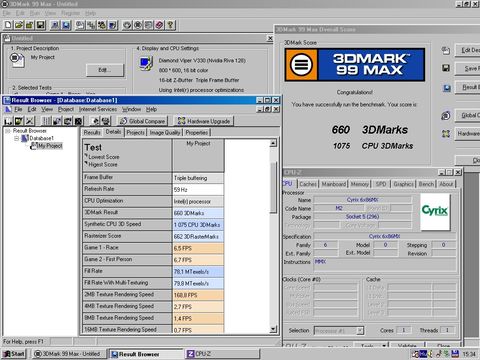480x360 pixels.
Task: Open the About tab in CPU-Z
Action: (x=446, y=184)
